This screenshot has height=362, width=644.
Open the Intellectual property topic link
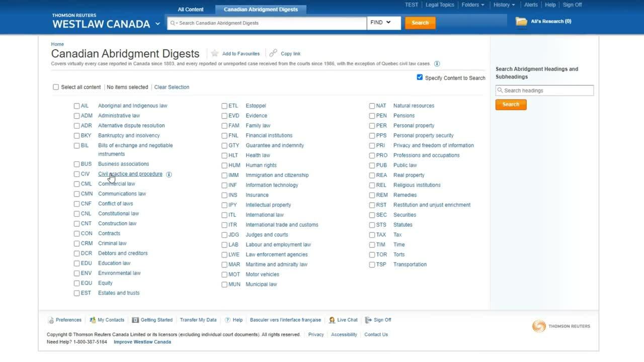(x=268, y=205)
